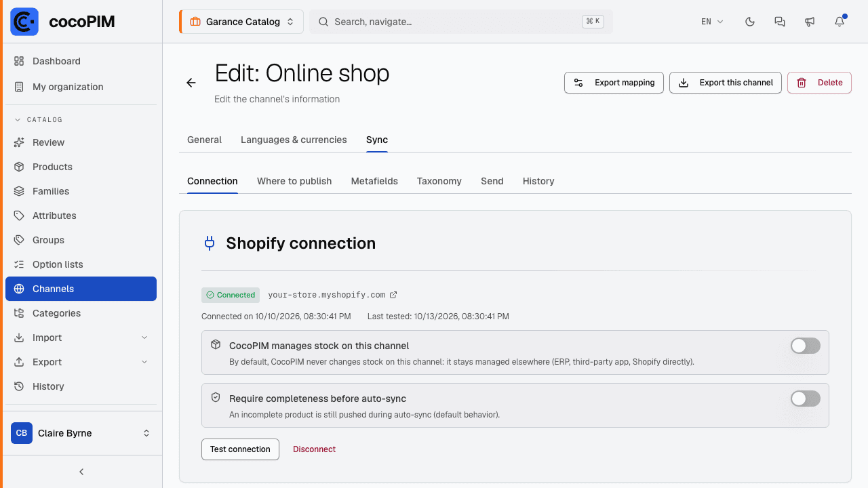Open Families section
The height and width of the screenshot is (488, 868).
pos(81,191)
